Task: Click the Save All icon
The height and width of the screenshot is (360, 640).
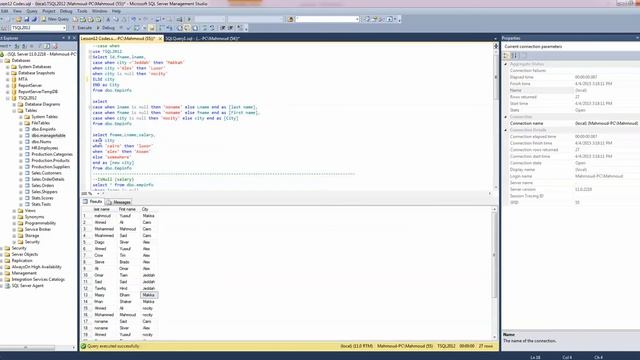Action: (34, 19)
